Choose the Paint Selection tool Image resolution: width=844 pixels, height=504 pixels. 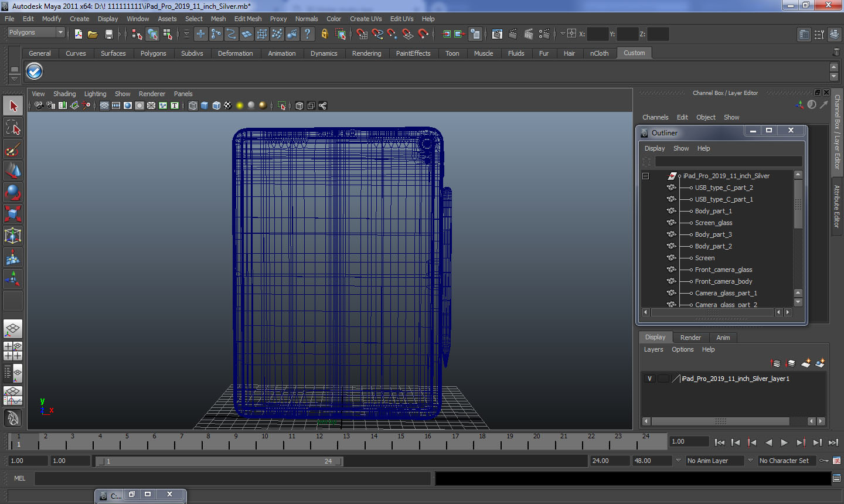(13, 149)
